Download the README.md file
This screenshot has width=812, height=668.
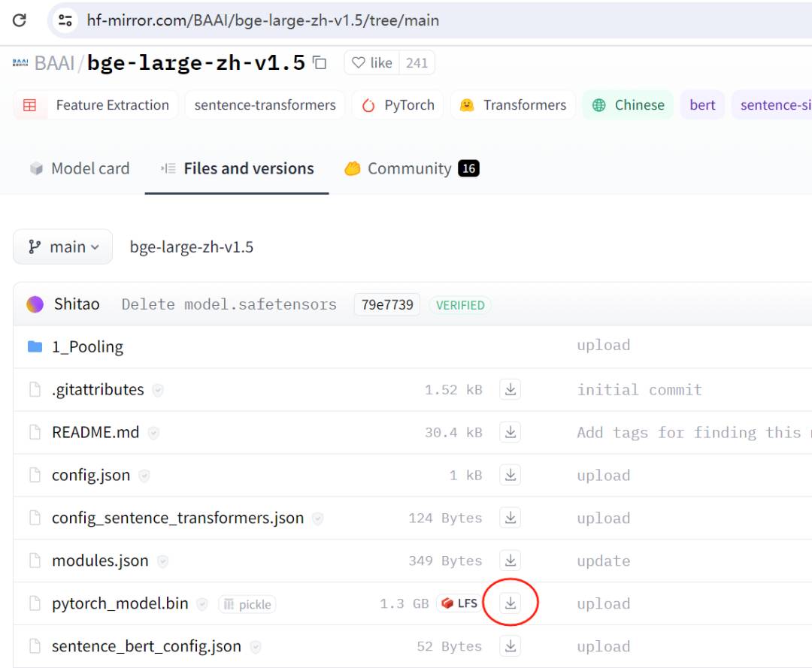coord(510,432)
